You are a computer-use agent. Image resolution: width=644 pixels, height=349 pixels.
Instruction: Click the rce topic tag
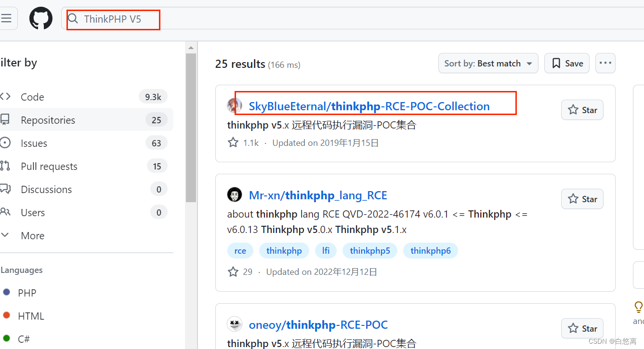click(240, 250)
